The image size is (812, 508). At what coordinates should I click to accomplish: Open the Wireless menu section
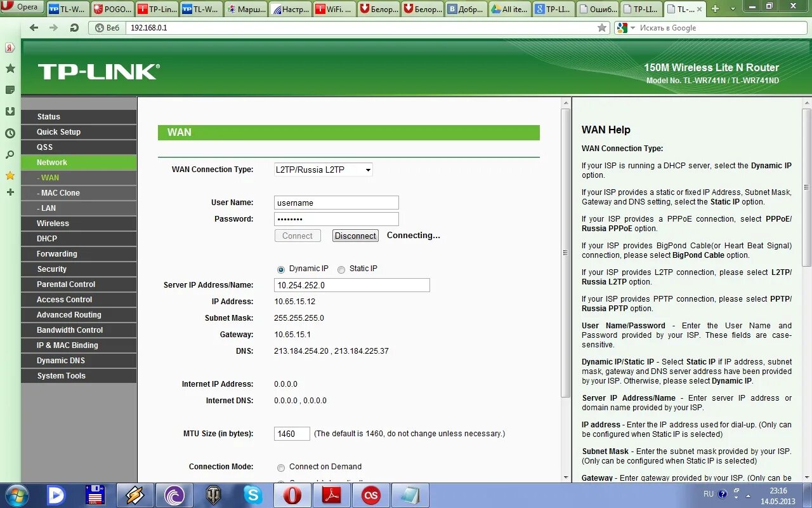[x=79, y=224]
